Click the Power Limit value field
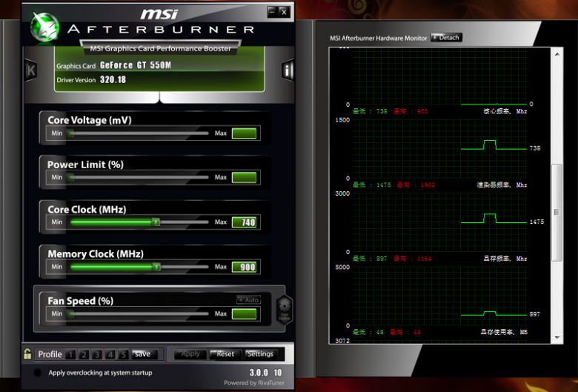Viewport: 578px width, 392px height. pyautogui.click(x=244, y=177)
